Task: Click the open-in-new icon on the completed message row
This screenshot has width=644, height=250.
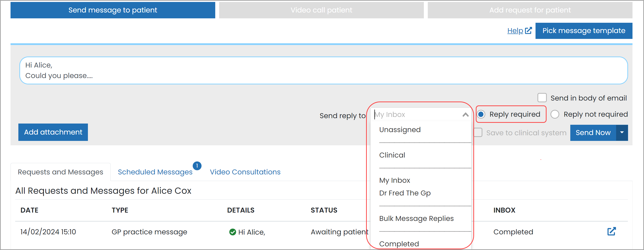Action: 612,231
